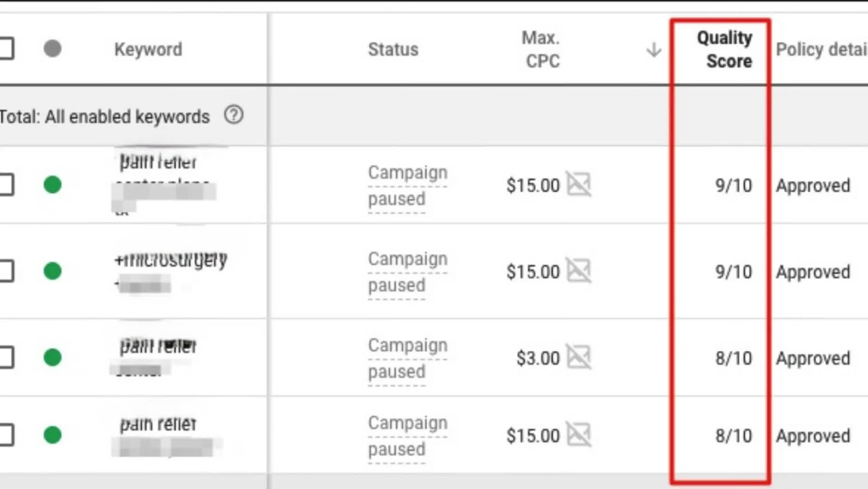Click the bid strategy icon beside $3.00
Viewport: 868px width, 489px height.
tap(578, 357)
